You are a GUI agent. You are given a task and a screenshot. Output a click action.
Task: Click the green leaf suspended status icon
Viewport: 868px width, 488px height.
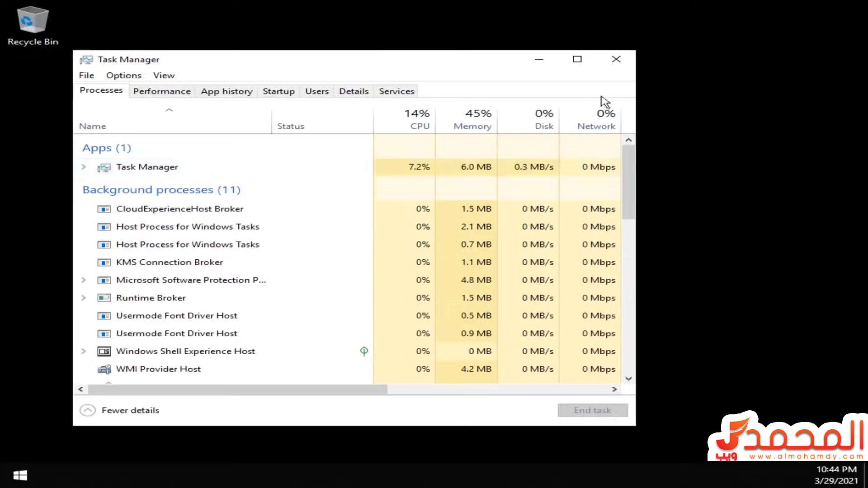[x=364, y=351]
